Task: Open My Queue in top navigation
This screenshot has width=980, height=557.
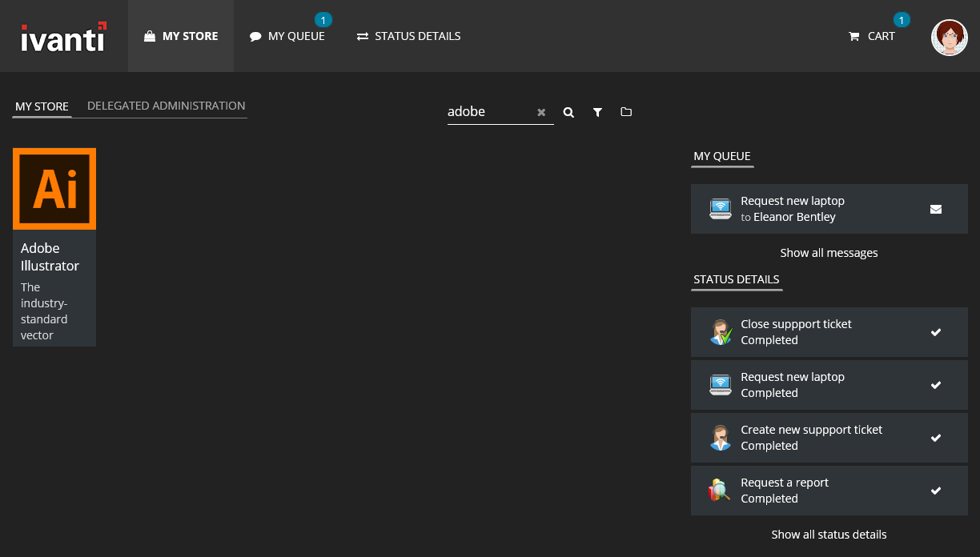Action: pos(287,36)
